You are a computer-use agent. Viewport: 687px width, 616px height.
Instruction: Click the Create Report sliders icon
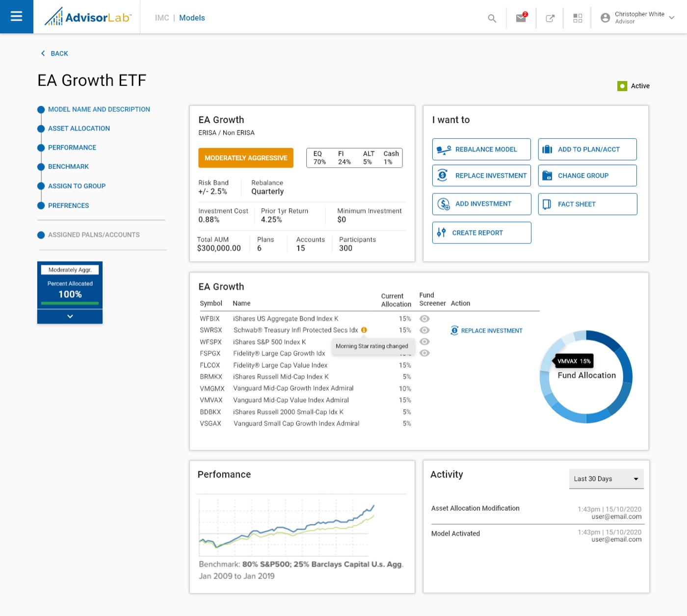pos(442,232)
